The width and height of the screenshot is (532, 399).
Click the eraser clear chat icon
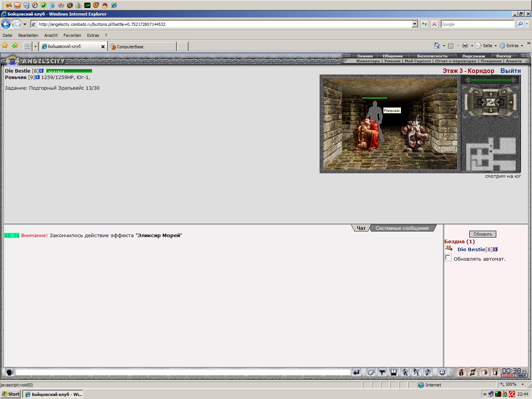(x=371, y=372)
